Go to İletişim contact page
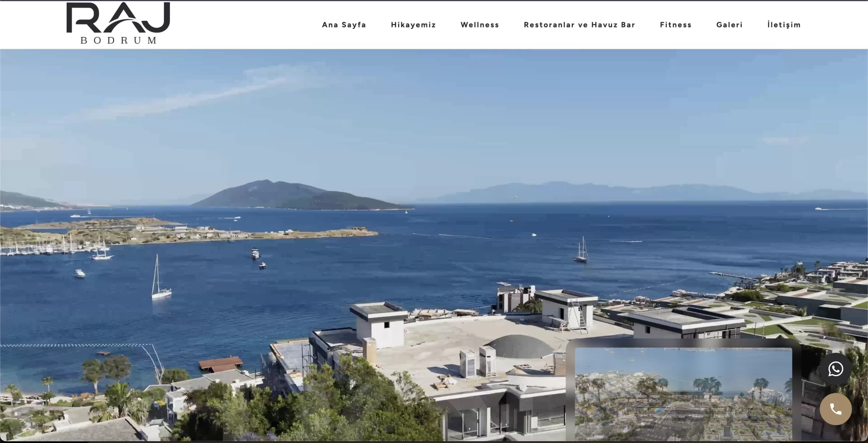This screenshot has height=443, width=868. pos(784,25)
